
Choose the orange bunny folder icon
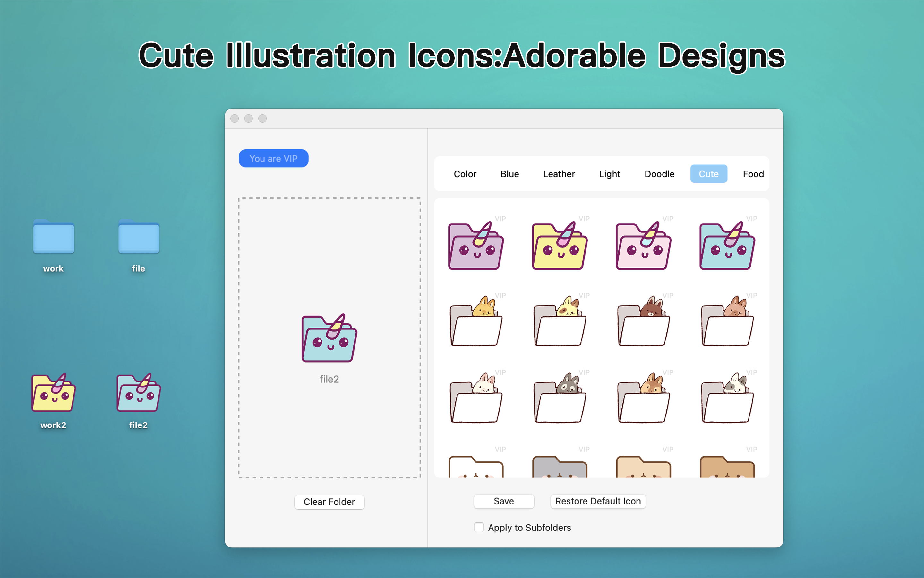[x=476, y=321]
